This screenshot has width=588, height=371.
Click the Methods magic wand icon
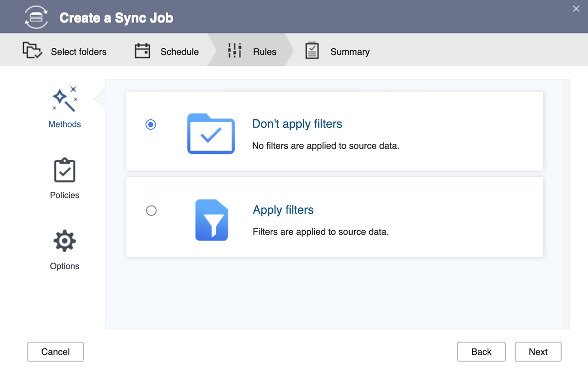65,99
